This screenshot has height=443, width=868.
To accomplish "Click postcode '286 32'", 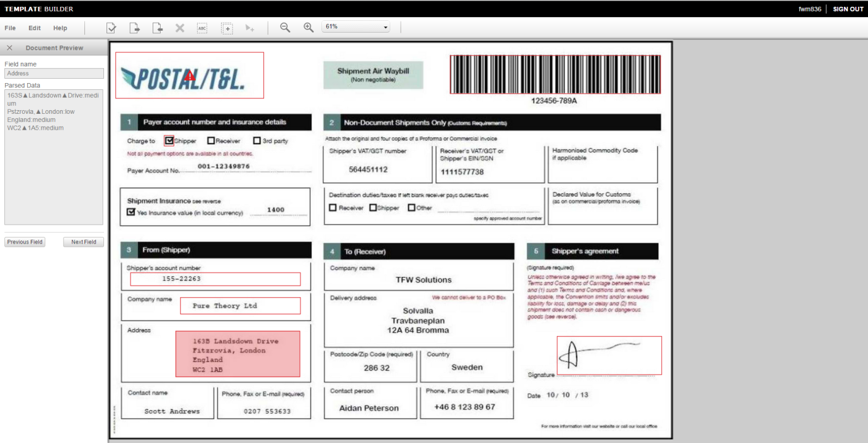I will (x=377, y=368).
